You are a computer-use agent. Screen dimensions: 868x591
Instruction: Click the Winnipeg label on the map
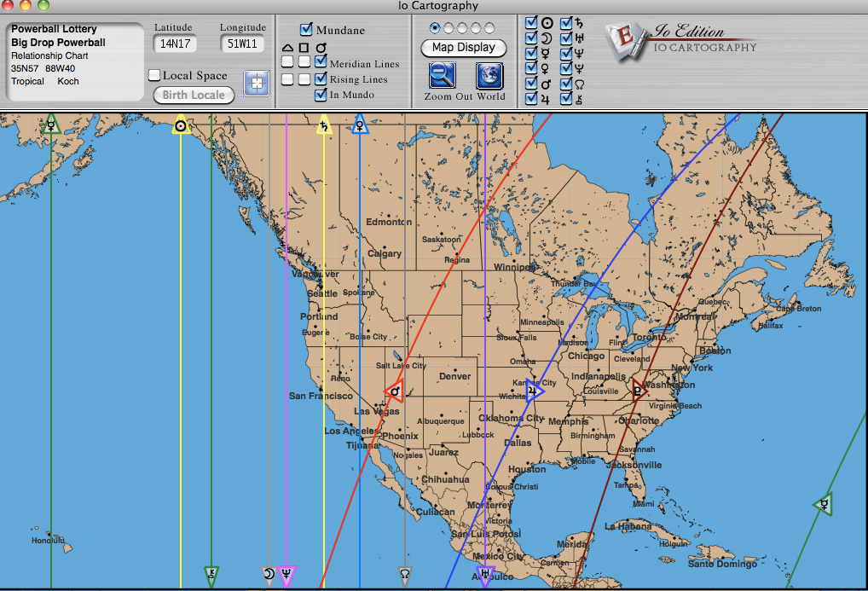[x=514, y=267]
